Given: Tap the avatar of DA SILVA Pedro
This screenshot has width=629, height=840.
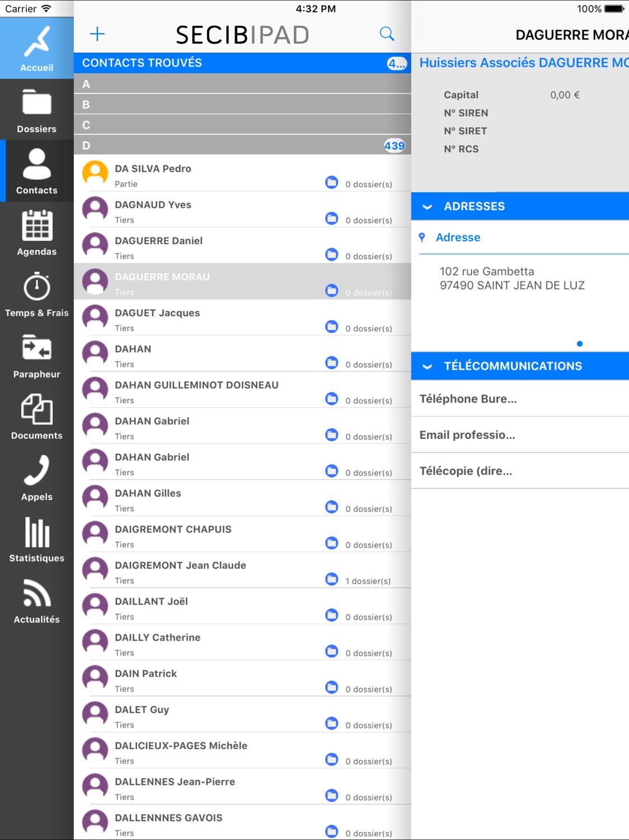Looking at the screenshot, I should pyautogui.click(x=95, y=173).
